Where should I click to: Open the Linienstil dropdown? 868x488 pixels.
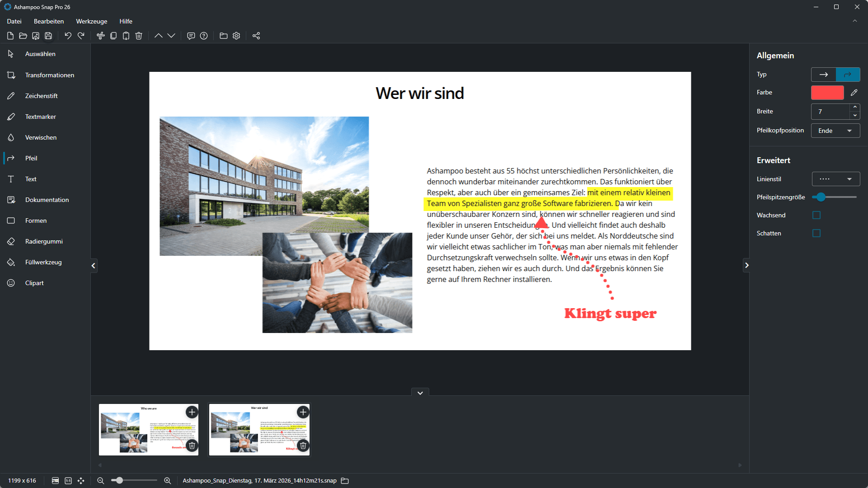(x=835, y=178)
